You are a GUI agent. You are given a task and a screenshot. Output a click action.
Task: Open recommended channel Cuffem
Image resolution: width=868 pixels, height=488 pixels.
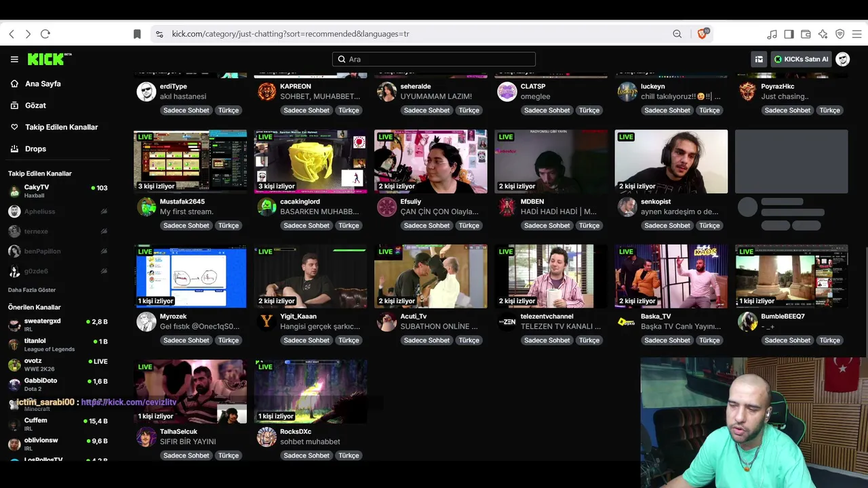pos(58,424)
